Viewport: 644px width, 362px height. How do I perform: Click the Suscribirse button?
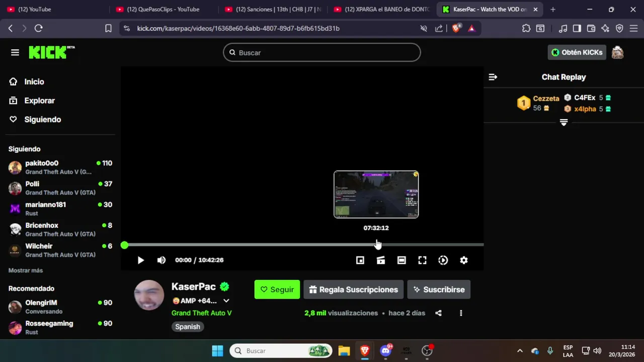pos(439,290)
